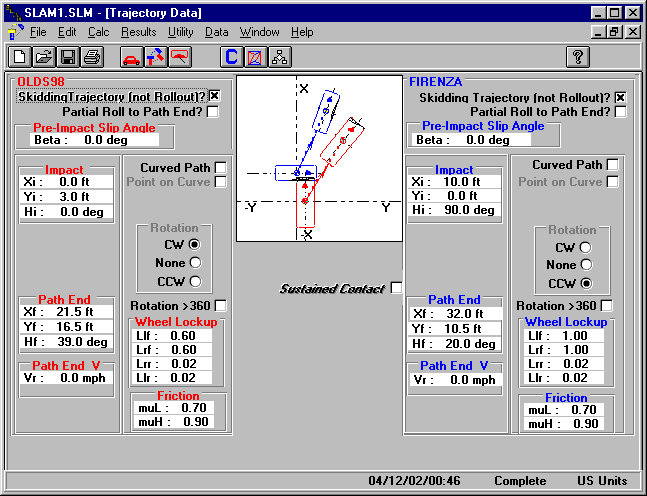Screen dimensions: 647x496
Task: Click OLDS98 Path End Yf 16.5 ft
Action: [x=66, y=327]
